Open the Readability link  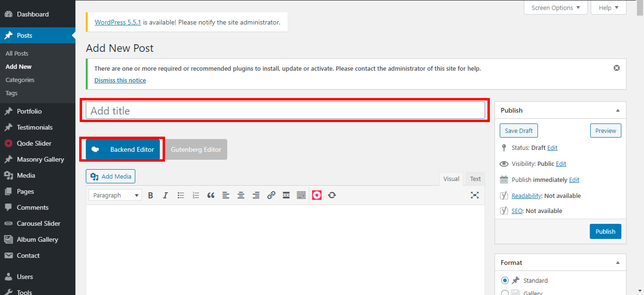point(526,196)
